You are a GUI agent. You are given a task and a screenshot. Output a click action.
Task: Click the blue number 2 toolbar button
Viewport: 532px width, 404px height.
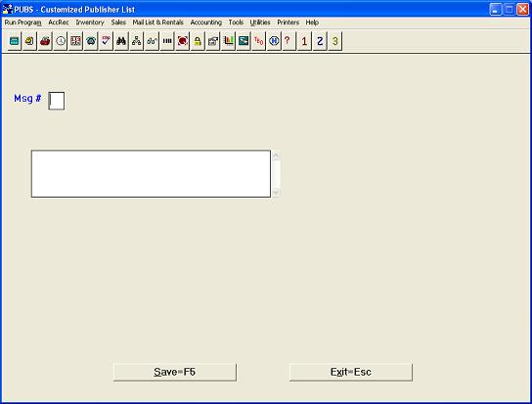point(320,41)
